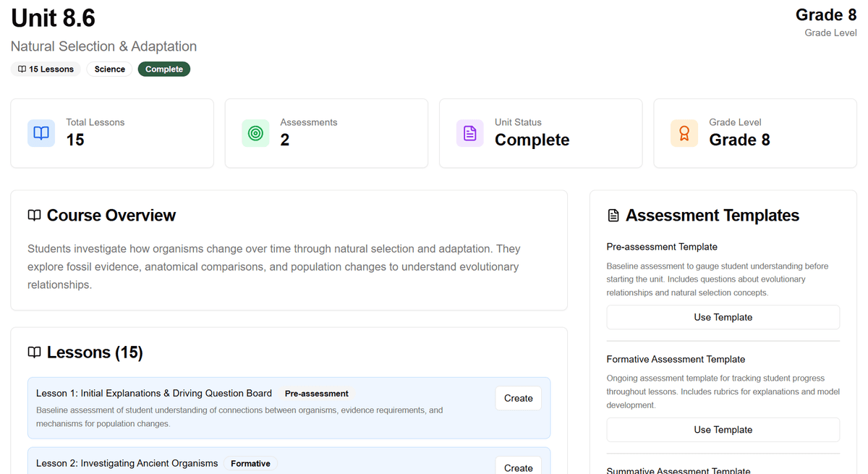Screen dimensions: 868x474
Task: Select the open book icon beside Lessons heading
Action: (34, 352)
